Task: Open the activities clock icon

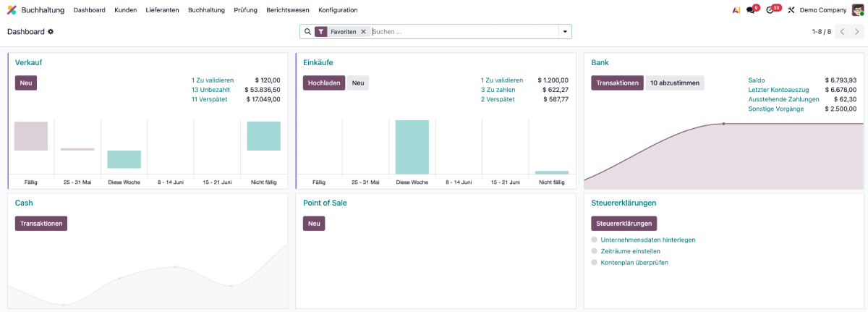Action: 770,10
